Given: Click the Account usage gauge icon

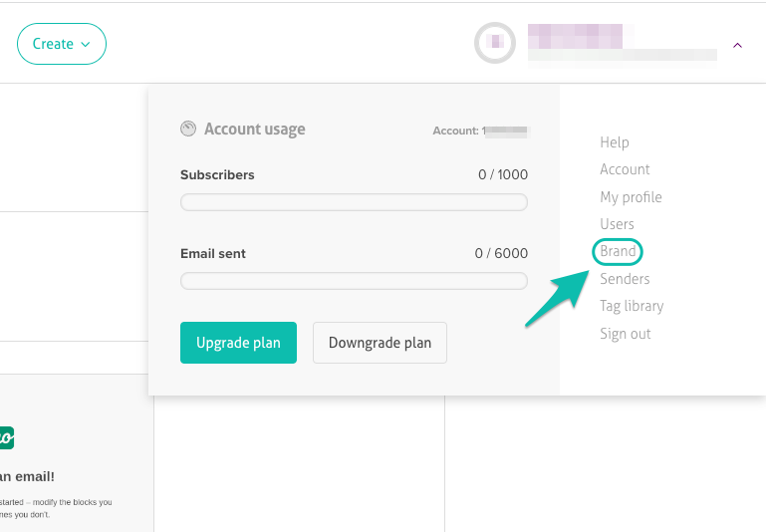Looking at the screenshot, I should (188, 129).
